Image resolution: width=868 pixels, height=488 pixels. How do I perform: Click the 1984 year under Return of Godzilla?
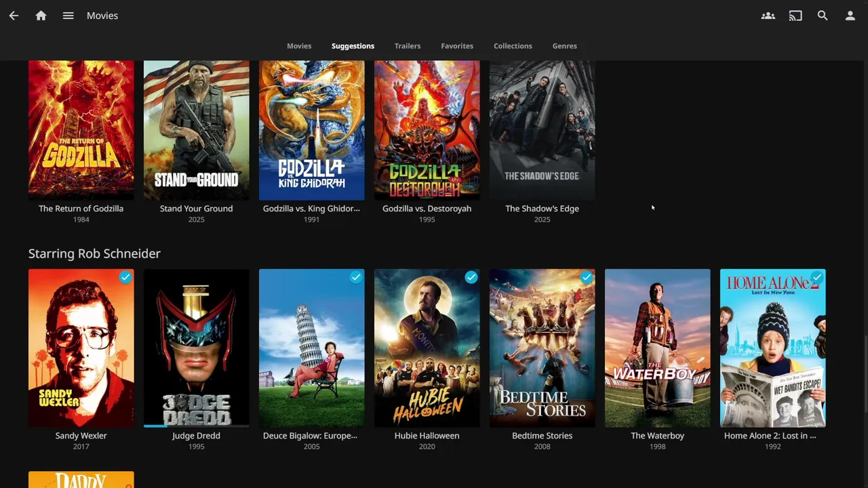point(81,220)
